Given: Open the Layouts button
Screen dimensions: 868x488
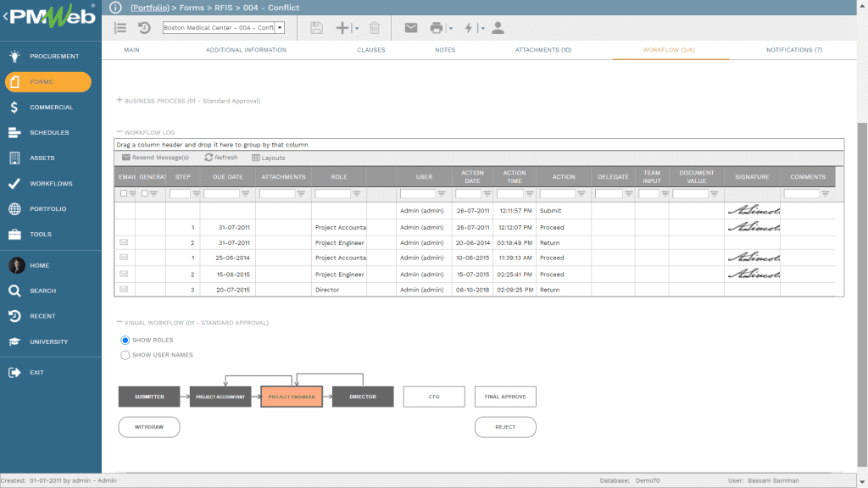Looking at the screenshot, I should click(x=269, y=158).
